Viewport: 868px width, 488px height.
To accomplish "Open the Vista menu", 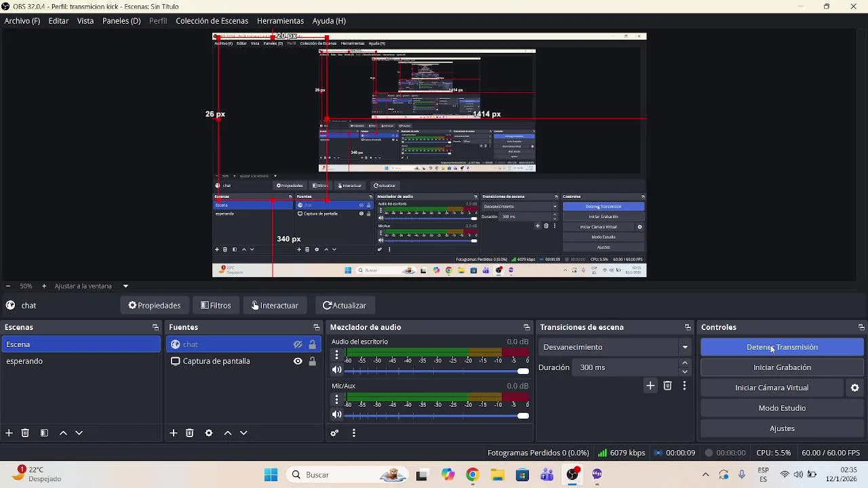I will (x=85, y=21).
